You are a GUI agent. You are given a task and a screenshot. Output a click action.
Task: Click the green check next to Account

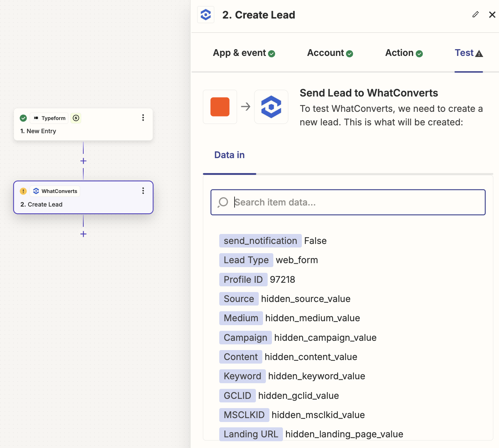coord(350,54)
